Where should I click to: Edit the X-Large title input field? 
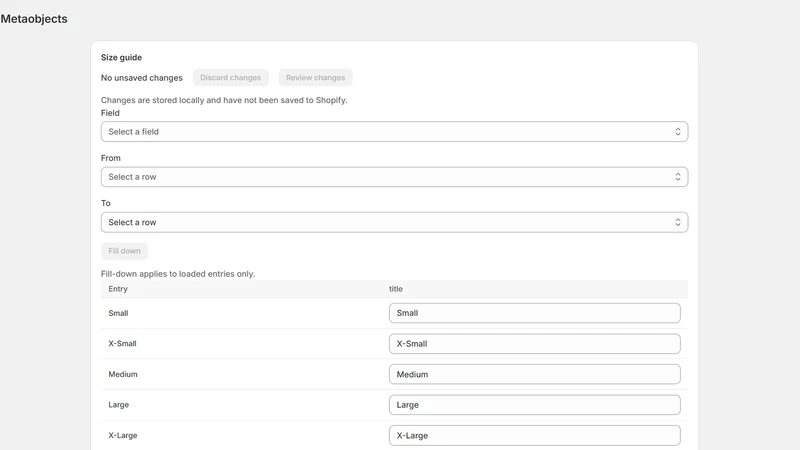[535, 436]
